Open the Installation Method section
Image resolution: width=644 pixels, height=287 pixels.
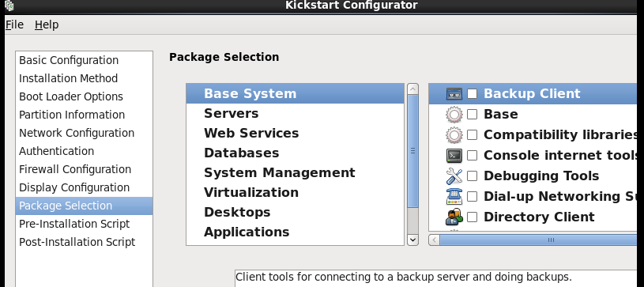84,78
